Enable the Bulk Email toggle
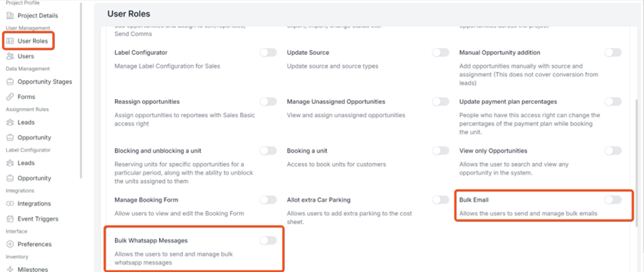The height and width of the screenshot is (272, 644). tap(612, 200)
